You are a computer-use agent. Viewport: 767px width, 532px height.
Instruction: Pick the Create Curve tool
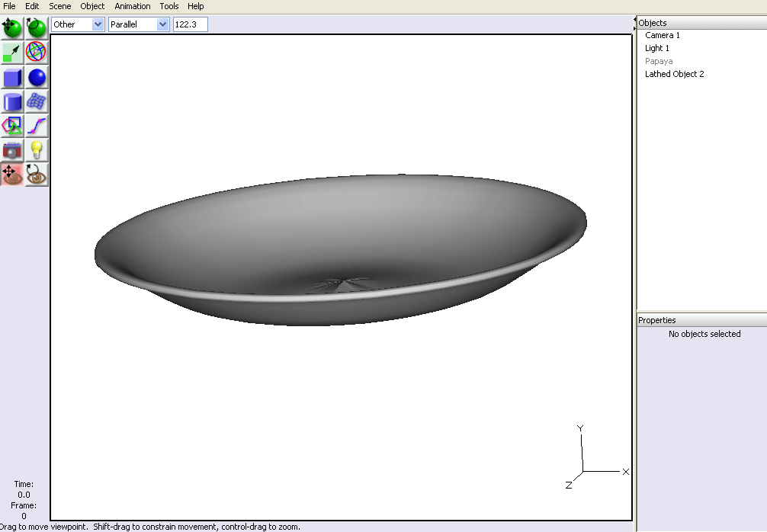[x=37, y=126]
